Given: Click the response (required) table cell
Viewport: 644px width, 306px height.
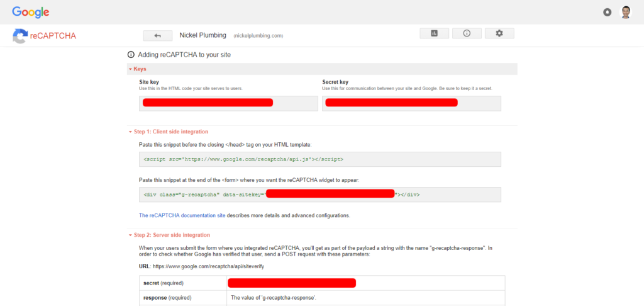Looking at the screenshot, I should point(183,298).
